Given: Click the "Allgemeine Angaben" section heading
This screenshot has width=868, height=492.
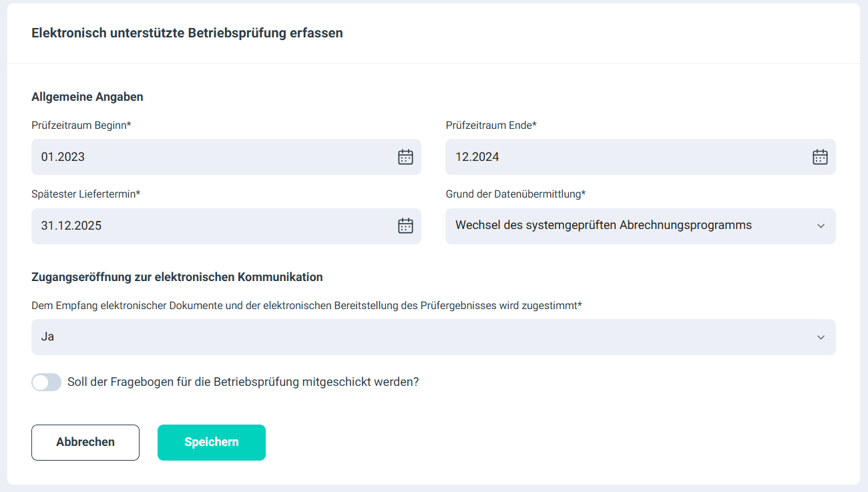Looking at the screenshot, I should [87, 97].
